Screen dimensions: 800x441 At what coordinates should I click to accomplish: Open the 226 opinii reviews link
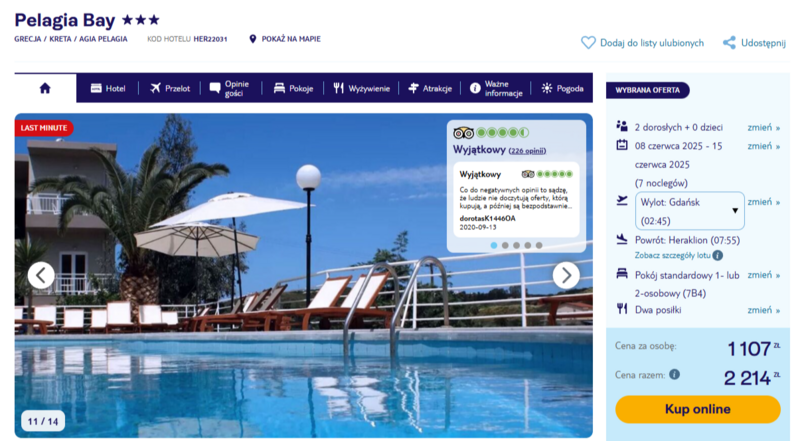(x=527, y=151)
